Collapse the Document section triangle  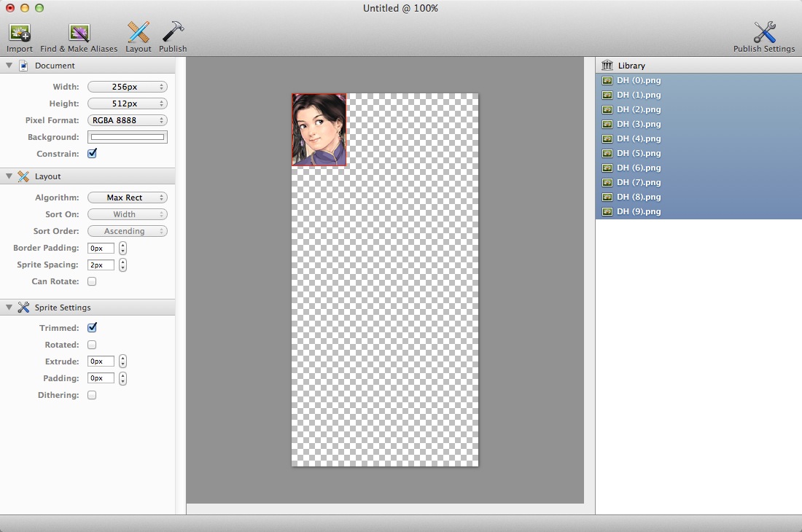[9, 66]
